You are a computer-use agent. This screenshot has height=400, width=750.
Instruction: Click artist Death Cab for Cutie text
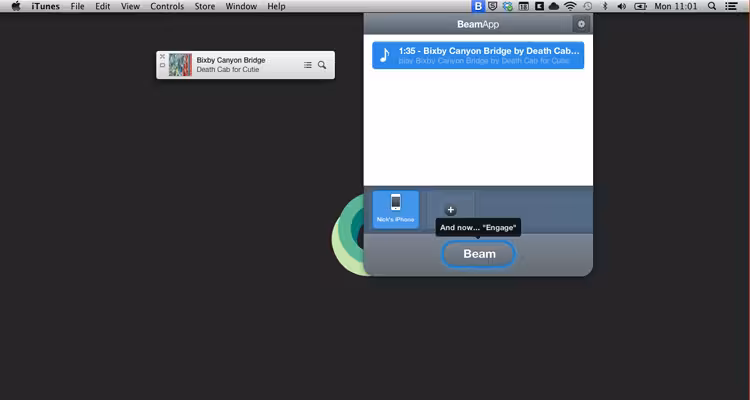point(228,69)
